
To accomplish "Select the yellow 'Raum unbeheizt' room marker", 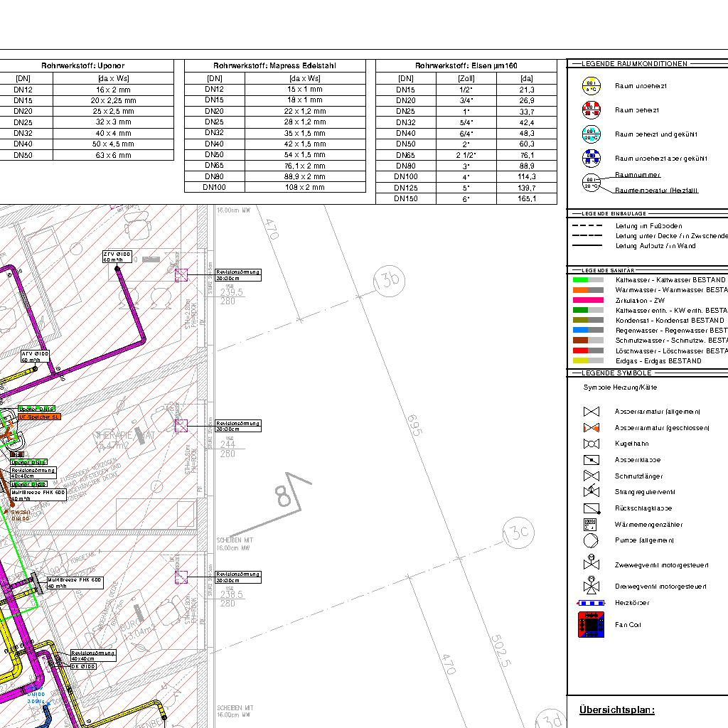I will pyautogui.click(x=591, y=86).
